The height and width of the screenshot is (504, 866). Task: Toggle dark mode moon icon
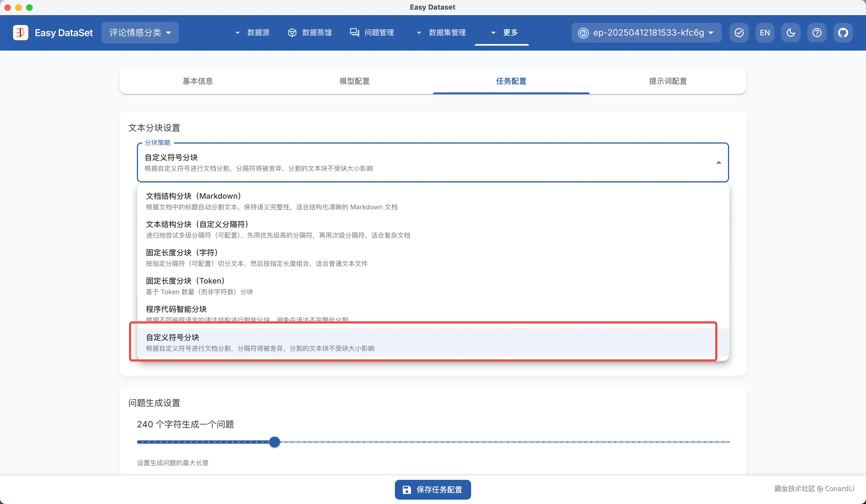click(x=790, y=33)
